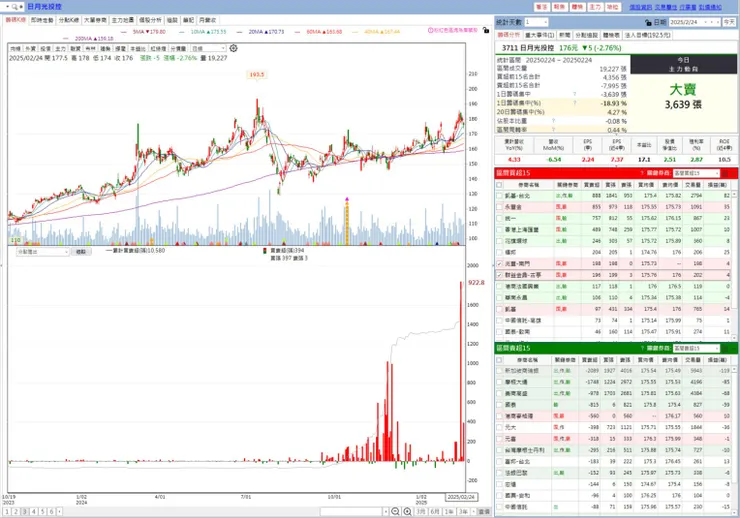Viewport: 740px width, 518px height.
Task: Open 關鍵券商 dropdown in red 買超15 header
Action: point(696,173)
